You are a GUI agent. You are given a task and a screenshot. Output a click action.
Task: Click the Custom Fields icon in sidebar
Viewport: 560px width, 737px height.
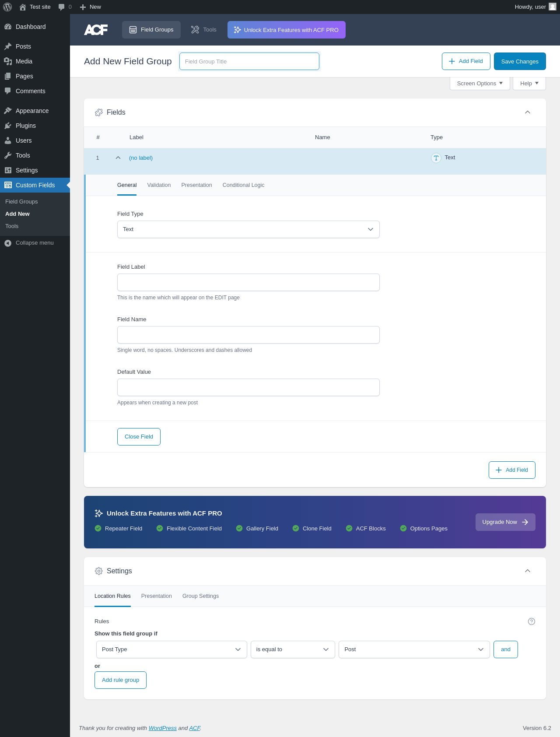(x=8, y=185)
